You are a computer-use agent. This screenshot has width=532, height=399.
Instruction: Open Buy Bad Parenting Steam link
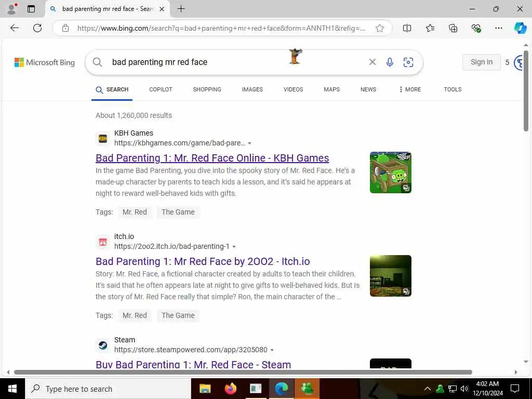point(193,364)
